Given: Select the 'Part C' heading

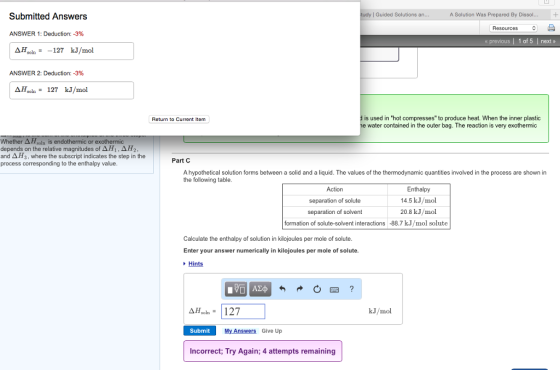Looking at the screenshot, I should pyautogui.click(x=181, y=160).
